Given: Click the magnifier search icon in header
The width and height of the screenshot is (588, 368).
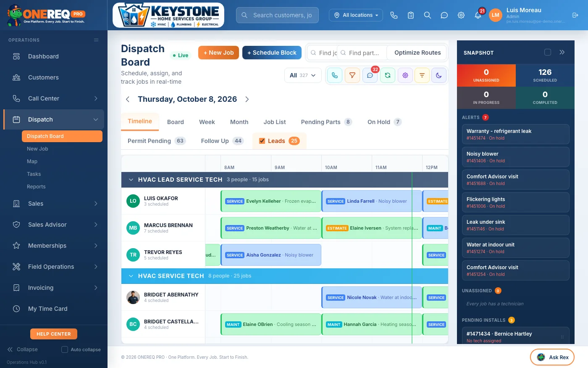Looking at the screenshot, I should point(428,15).
